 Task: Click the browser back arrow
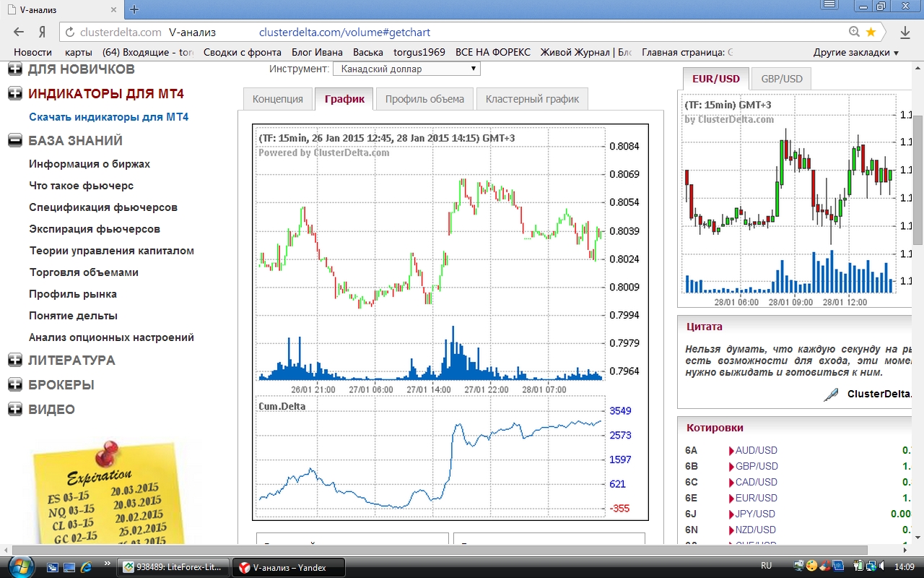point(19,32)
